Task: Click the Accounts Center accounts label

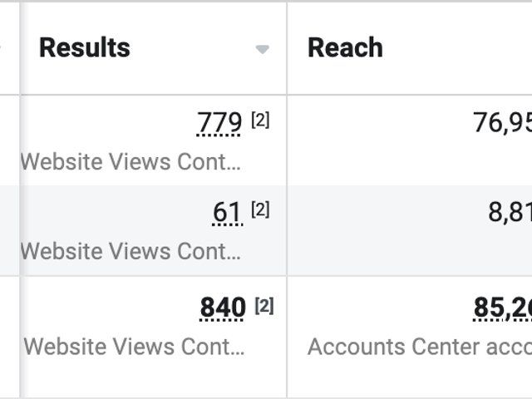Action: 419,347
